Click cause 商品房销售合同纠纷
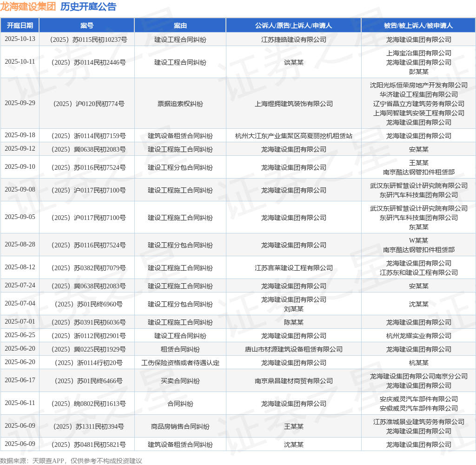The image size is (476, 465). tap(180, 426)
